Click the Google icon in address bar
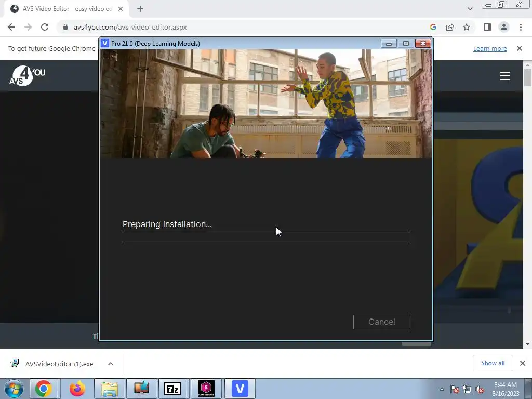The image size is (532, 399). [433, 27]
